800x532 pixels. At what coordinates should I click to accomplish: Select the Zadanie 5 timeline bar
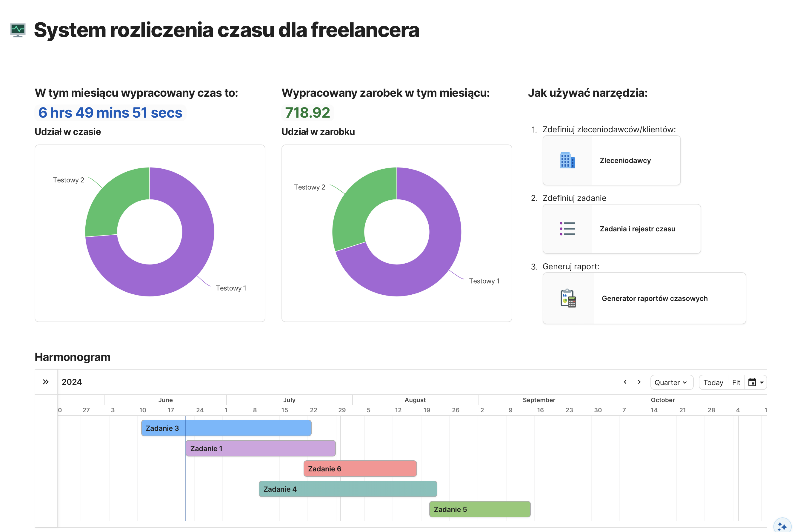pyautogui.click(x=479, y=509)
